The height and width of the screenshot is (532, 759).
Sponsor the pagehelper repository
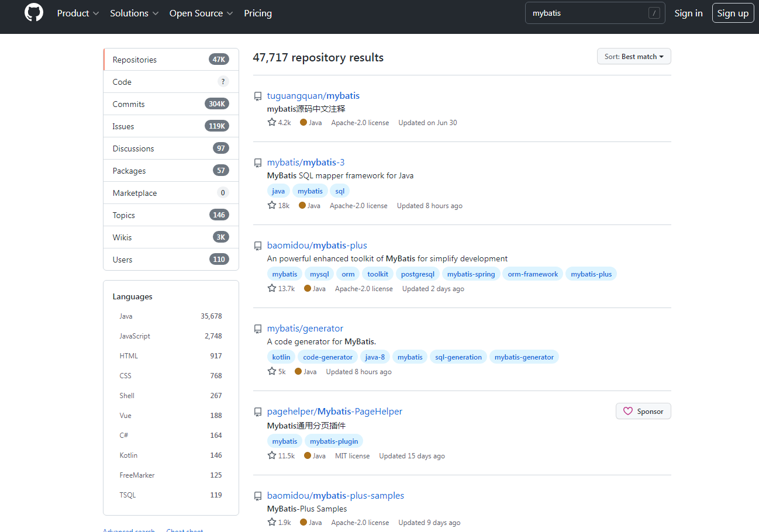pyautogui.click(x=643, y=411)
